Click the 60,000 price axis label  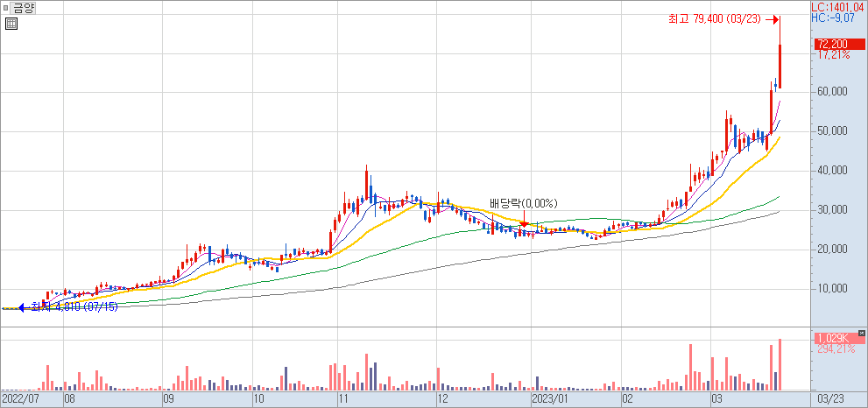coord(831,93)
